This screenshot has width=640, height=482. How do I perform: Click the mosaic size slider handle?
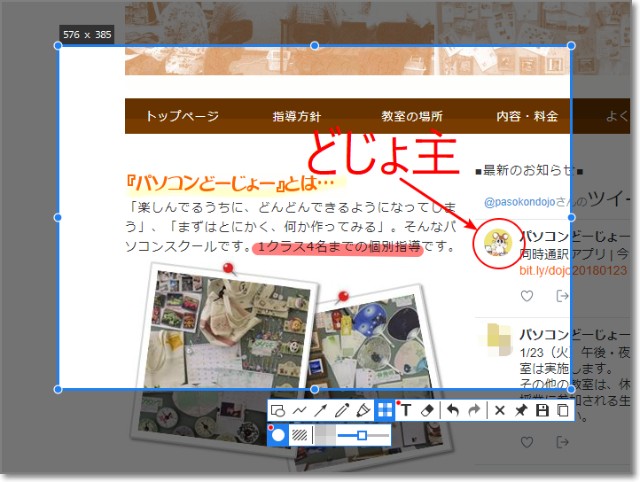(x=362, y=435)
